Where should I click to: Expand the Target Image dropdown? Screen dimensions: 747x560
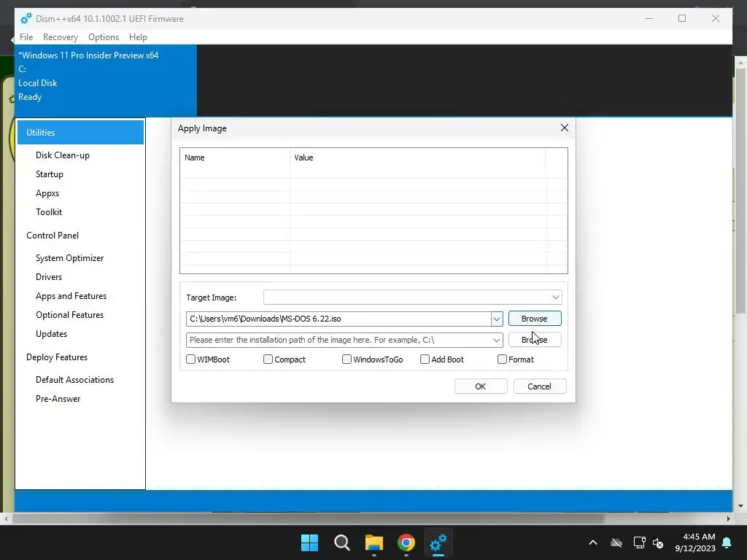pyautogui.click(x=555, y=297)
